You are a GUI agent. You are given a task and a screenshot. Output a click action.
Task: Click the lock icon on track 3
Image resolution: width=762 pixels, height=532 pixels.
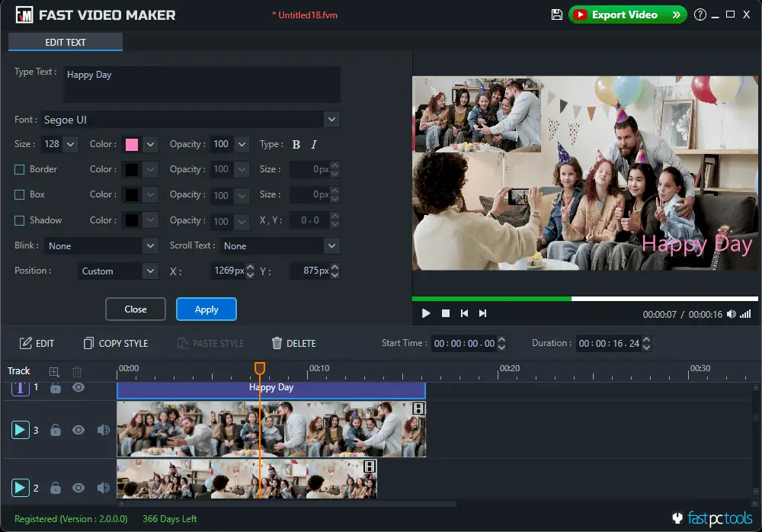coord(56,430)
